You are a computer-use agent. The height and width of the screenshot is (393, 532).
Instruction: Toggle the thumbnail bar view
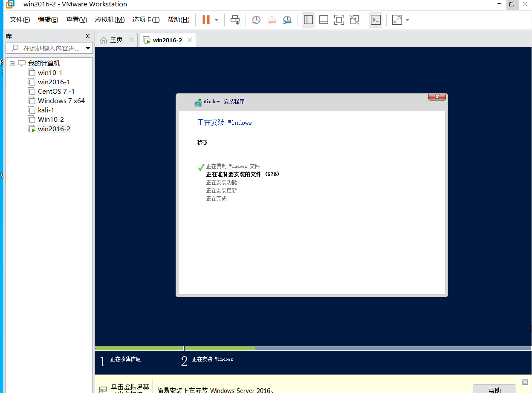point(324,20)
